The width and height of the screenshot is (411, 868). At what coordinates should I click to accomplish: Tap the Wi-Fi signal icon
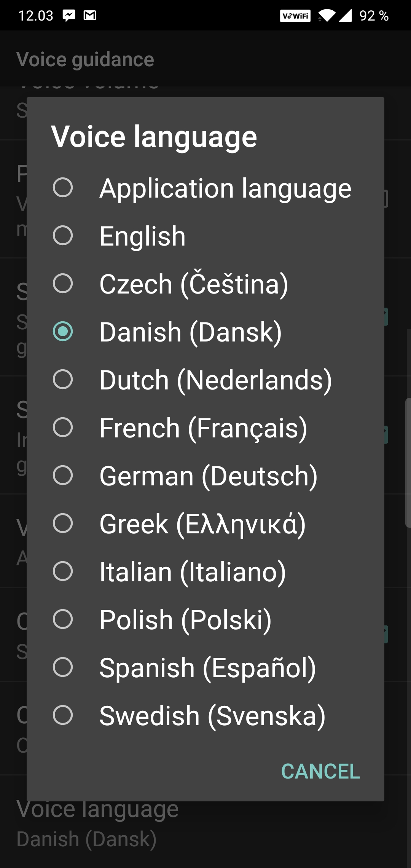[327, 16]
